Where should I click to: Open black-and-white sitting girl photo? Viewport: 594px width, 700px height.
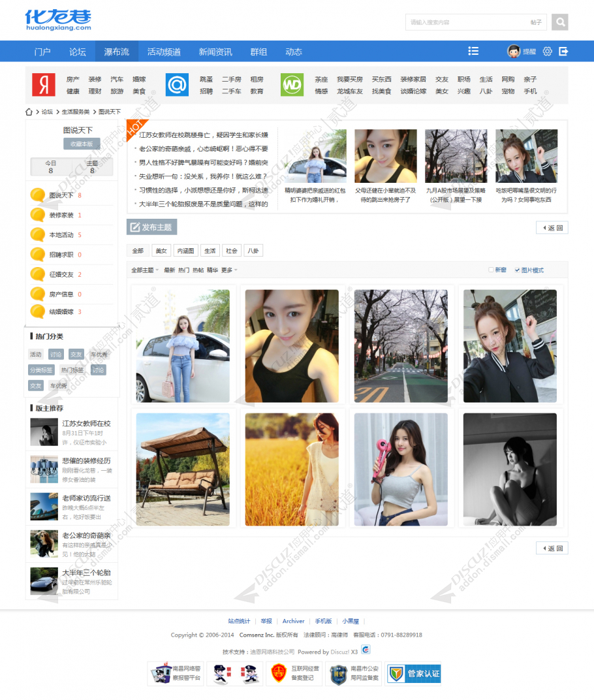510,469
